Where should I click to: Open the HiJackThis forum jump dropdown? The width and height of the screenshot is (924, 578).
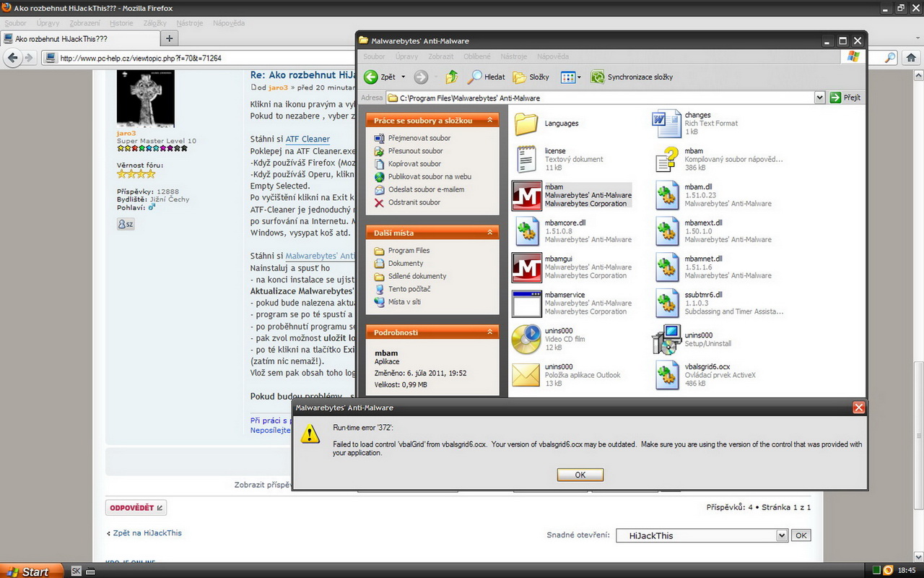[701, 535]
